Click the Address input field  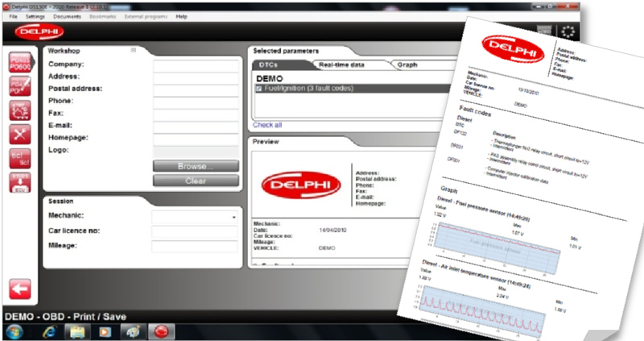[196, 78]
